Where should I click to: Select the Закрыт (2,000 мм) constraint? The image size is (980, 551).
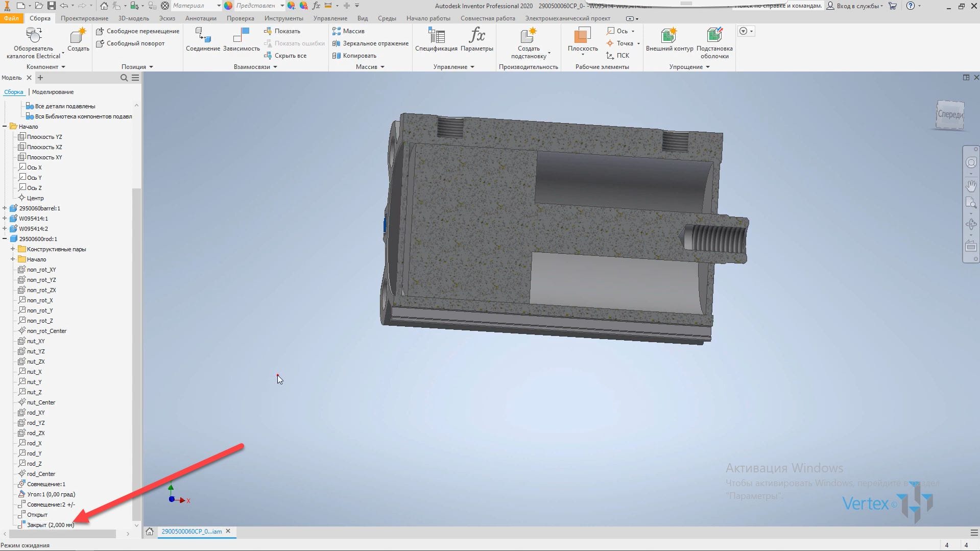pos(50,525)
